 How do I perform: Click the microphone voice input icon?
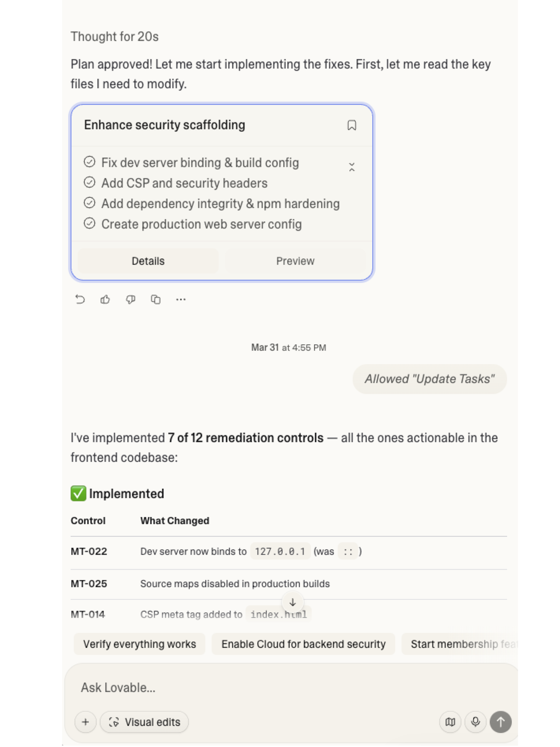(475, 722)
